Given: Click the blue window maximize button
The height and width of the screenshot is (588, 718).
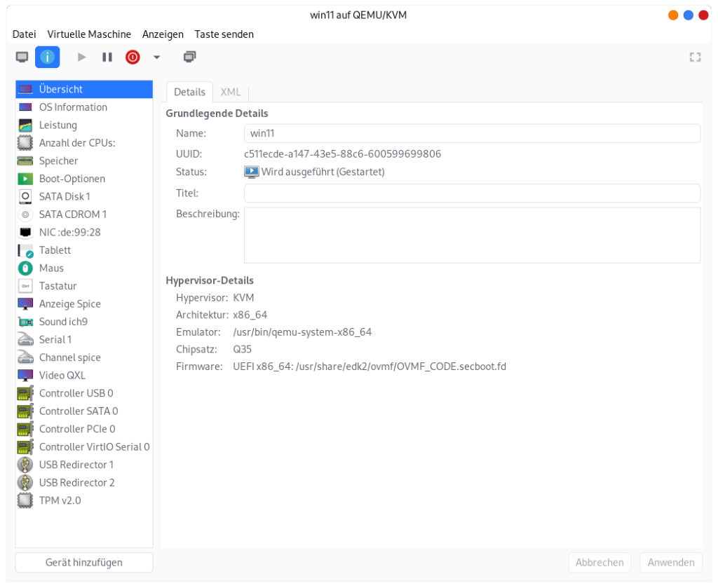Looking at the screenshot, I should [689, 15].
